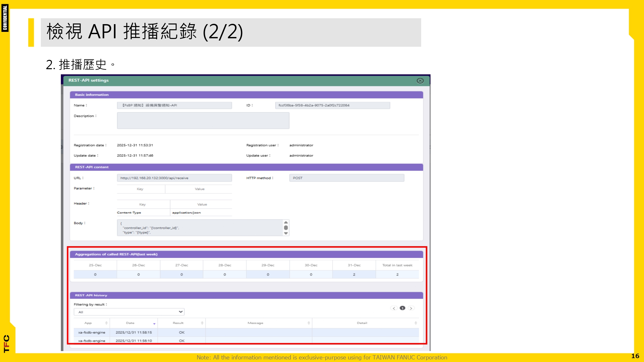Click inside the Description text area
Screen dimensions: 644x362
[x=203, y=121]
